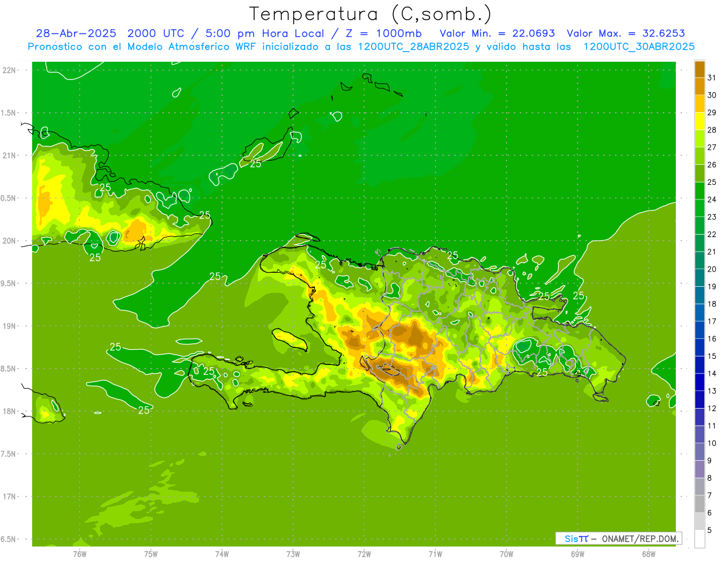Click the '21N' latitude axis label
The image size is (728, 562).
(10, 156)
